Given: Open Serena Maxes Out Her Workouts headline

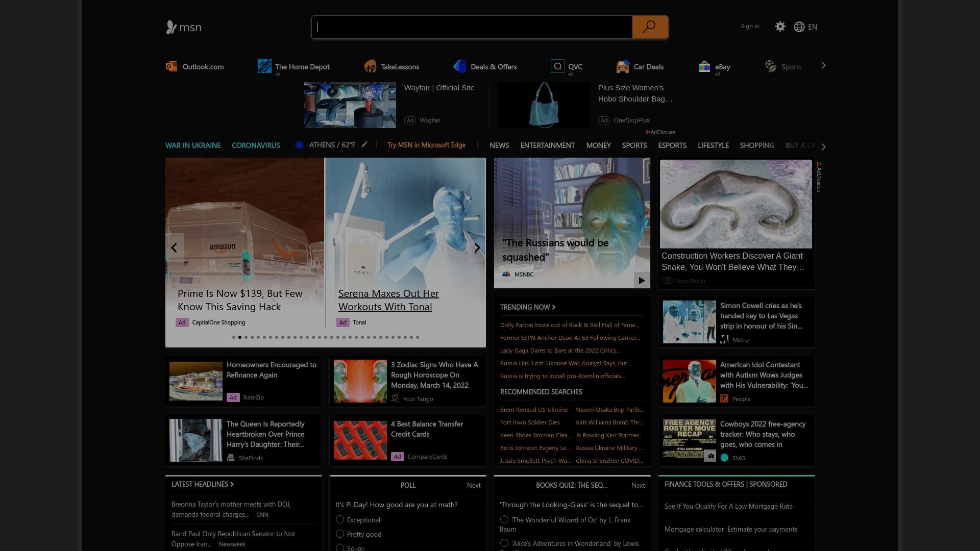Looking at the screenshot, I should tap(388, 300).
